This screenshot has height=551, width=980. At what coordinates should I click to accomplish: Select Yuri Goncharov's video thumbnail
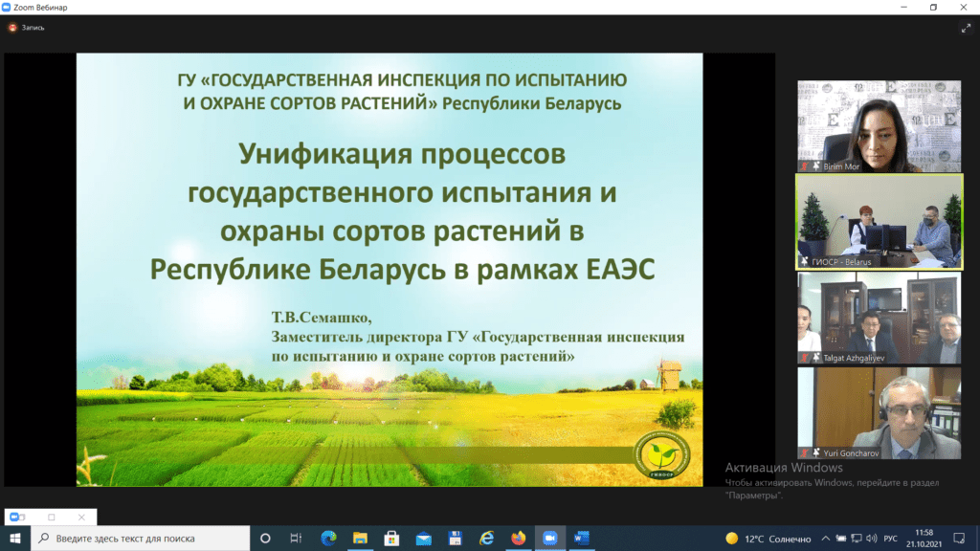(x=880, y=412)
